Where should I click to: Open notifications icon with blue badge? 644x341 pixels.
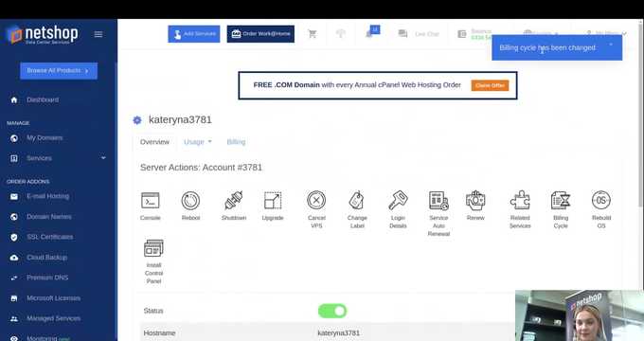tap(372, 32)
